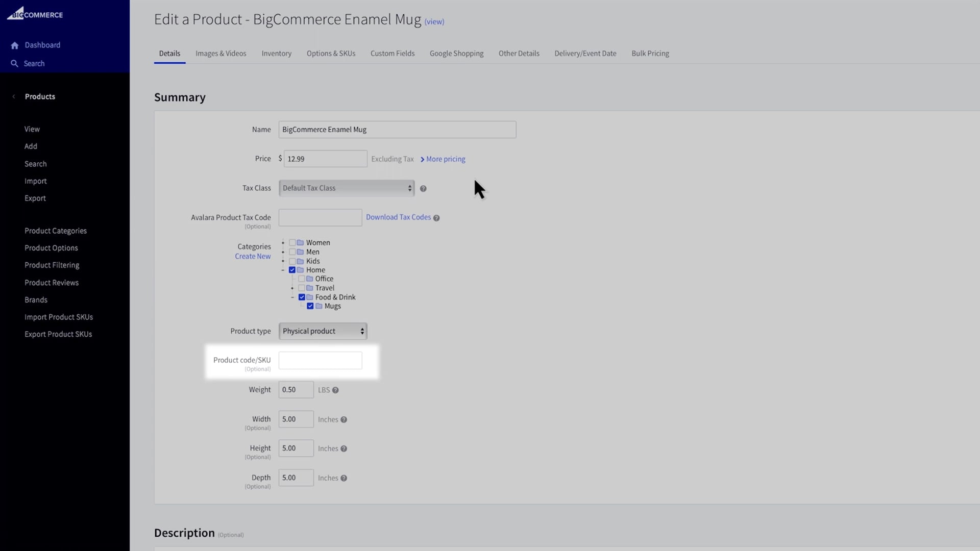
Task: Click Add in the Products menu
Action: click(31, 146)
